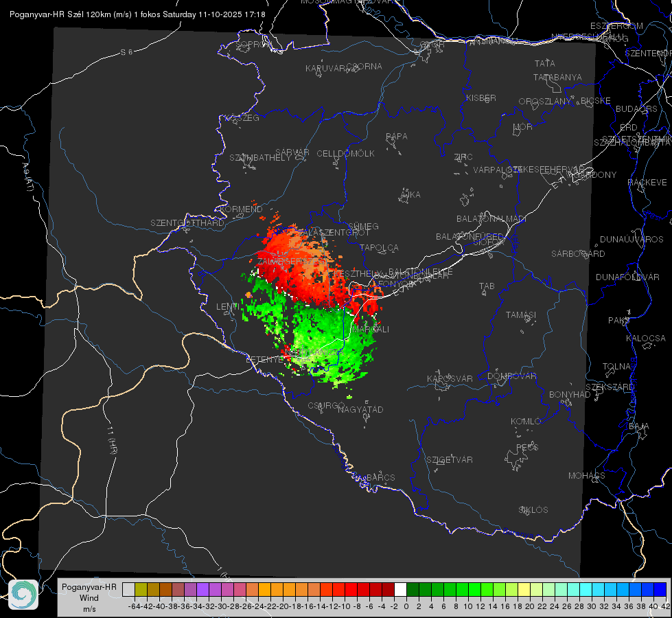672x618 pixels.
Task: Click the SZIGETVÁR city label
Action: click(x=450, y=460)
